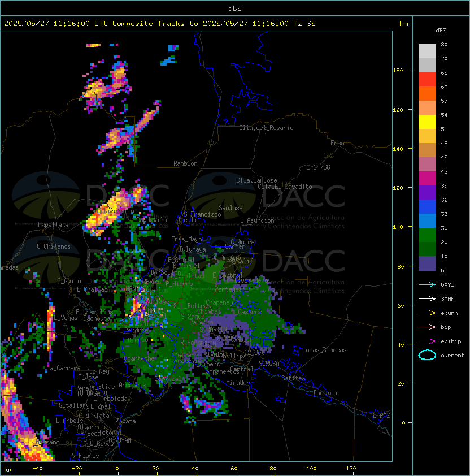Pick the dark orange 57-60 dBZ swatch
This screenshot has width=470, height=476.
coord(427,94)
